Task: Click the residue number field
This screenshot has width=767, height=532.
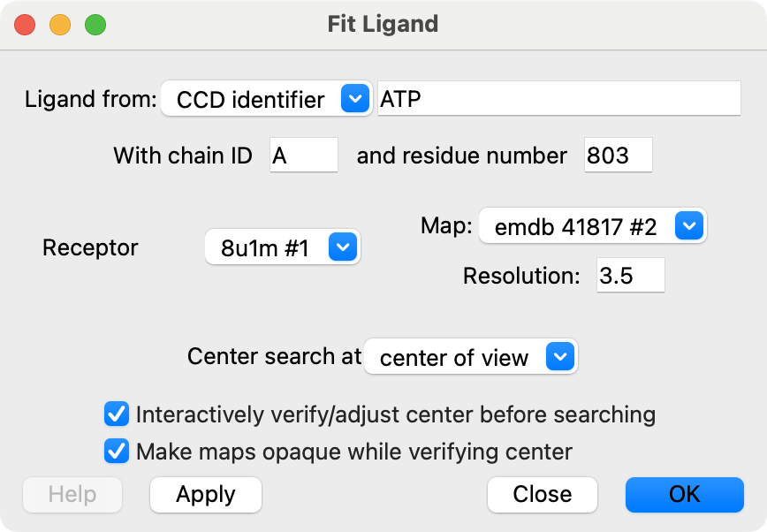Action: click(618, 156)
